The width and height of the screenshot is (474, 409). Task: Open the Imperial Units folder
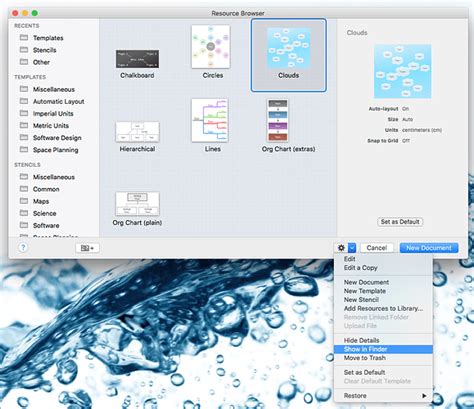53,114
